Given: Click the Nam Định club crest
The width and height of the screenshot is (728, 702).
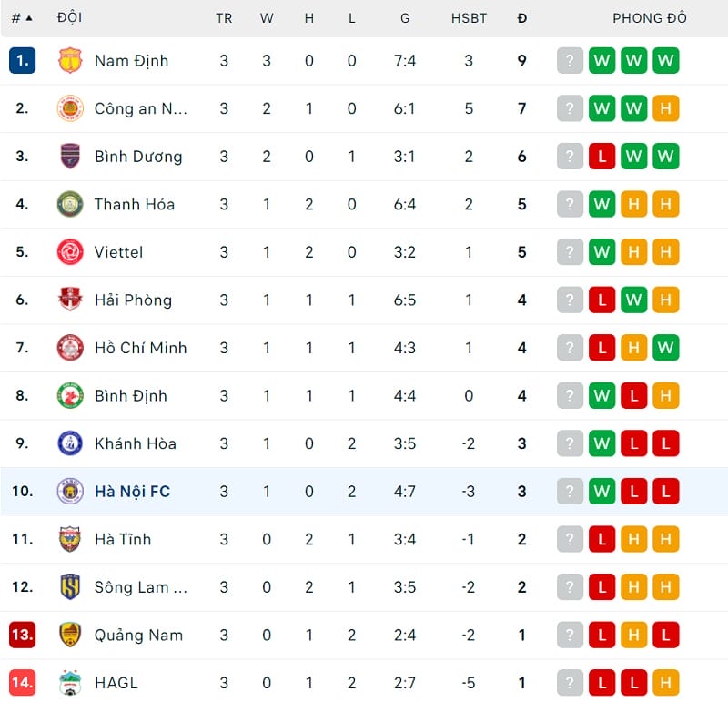Looking at the screenshot, I should click(70, 61).
